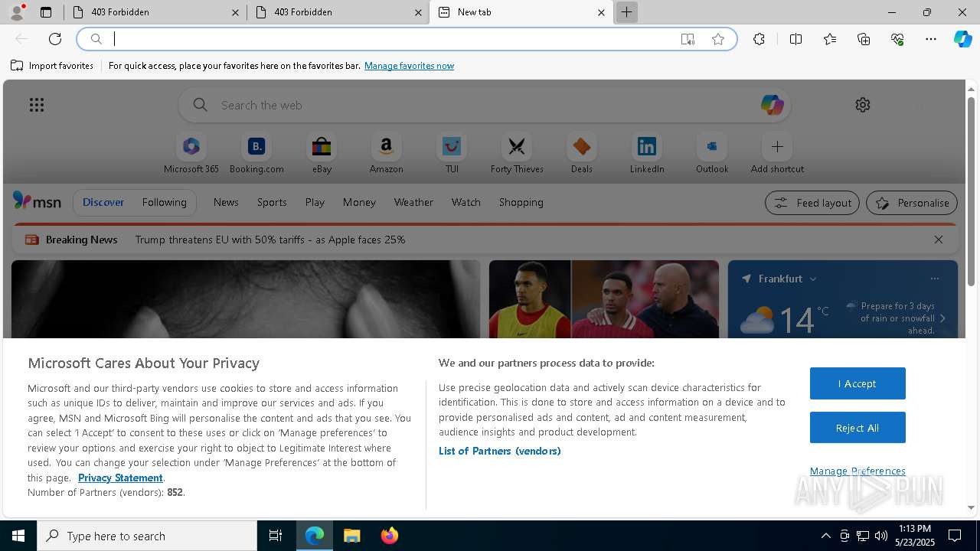Expand the weather forecast arrow
The height and width of the screenshot is (551, 980).
pyautogui.click(x=942, y=318)
